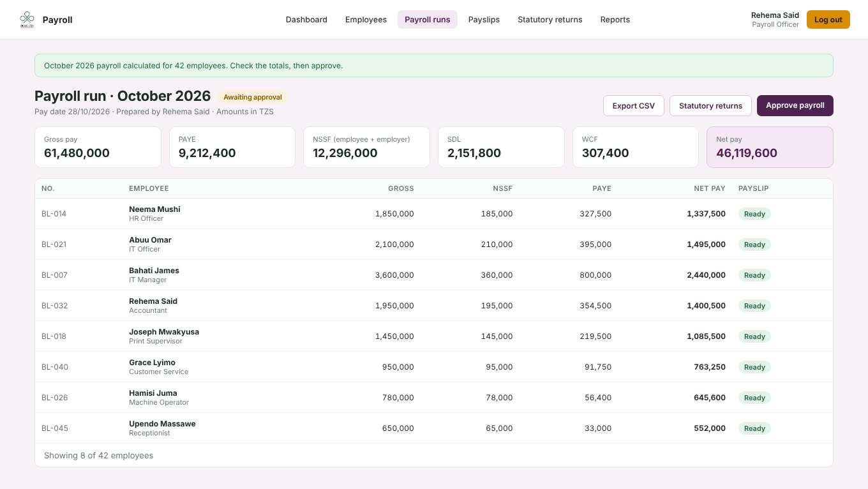868x489 pixels.
Task: Click employee name Upendo Massawe
Action: point(162,424)
